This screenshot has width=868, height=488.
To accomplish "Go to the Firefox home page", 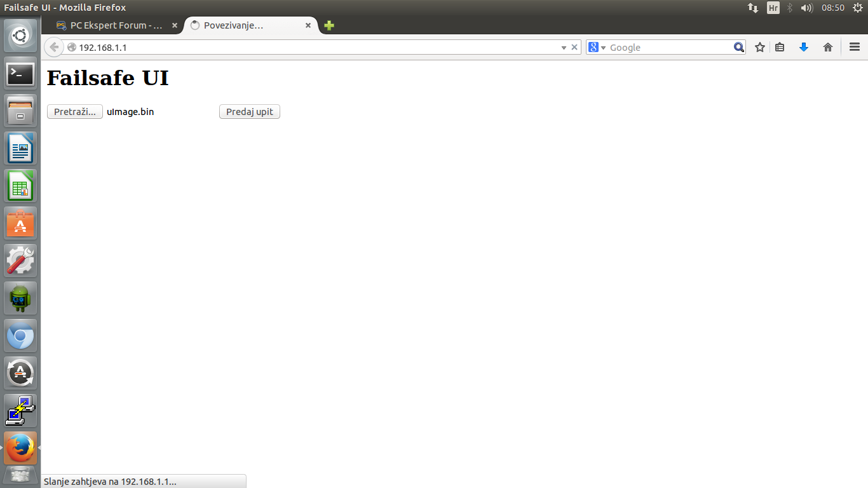I will pos(827,47).
